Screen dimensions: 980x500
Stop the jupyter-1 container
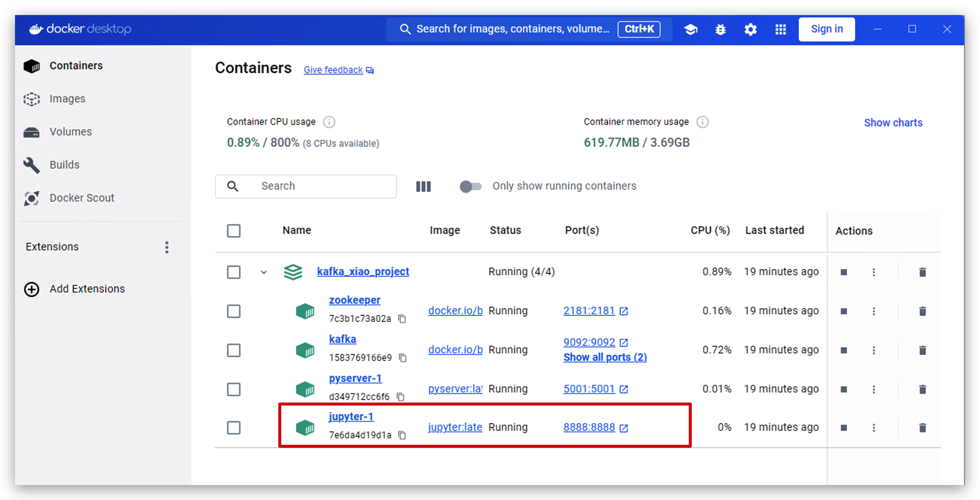click(x=844, y=428)
